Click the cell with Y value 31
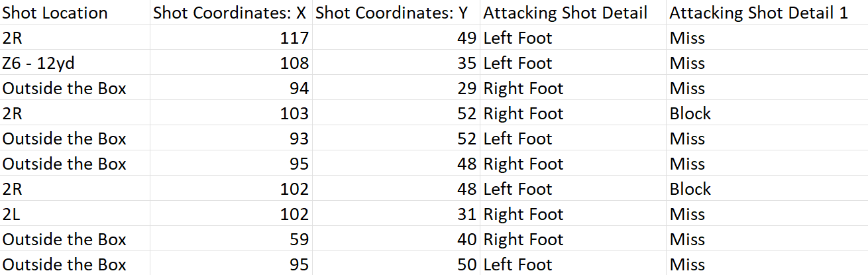Screen dimensions: 868x275 click(396, 214)
